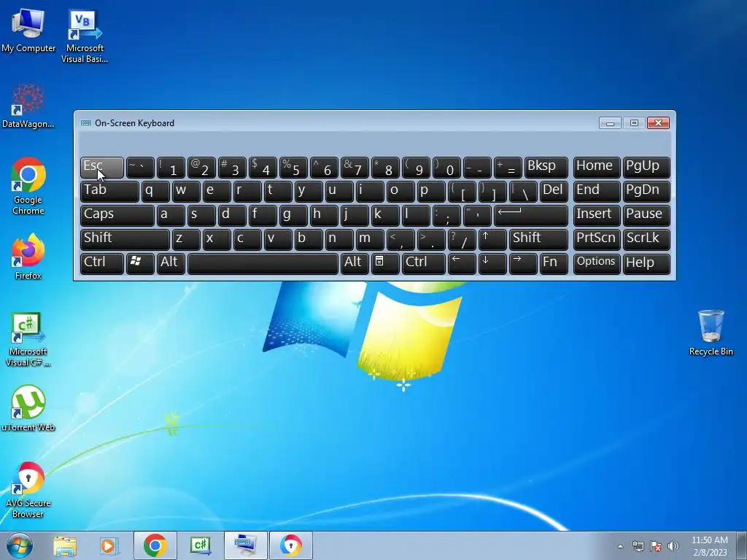Screen dimensions: 747x560
Task: Switch to Chrome in the taskbar
Action: tap(155, 545)
